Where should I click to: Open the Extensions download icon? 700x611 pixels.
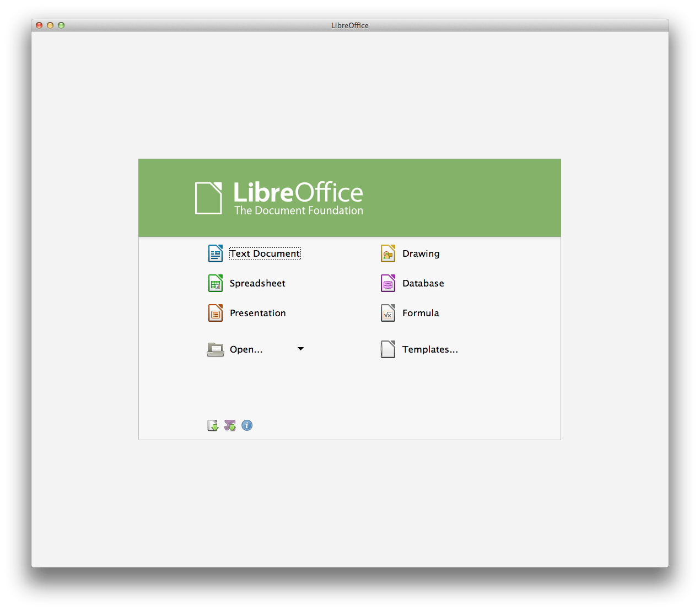[230, 425]
